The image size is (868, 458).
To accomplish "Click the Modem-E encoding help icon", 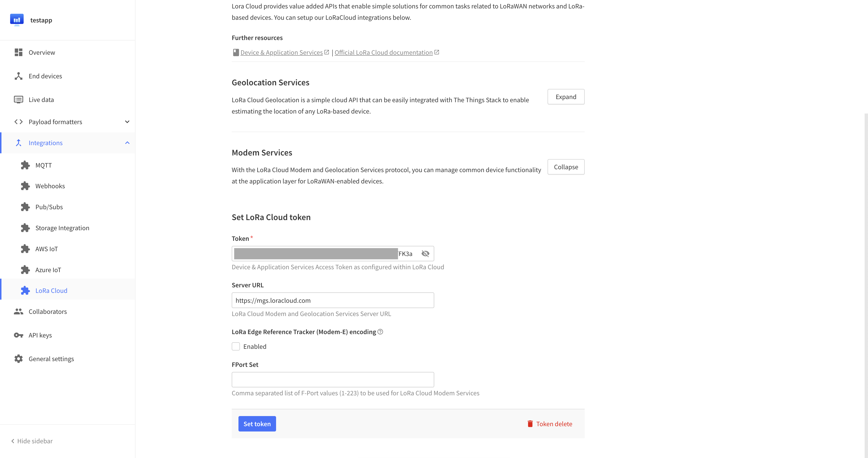I will click(380, 332).
